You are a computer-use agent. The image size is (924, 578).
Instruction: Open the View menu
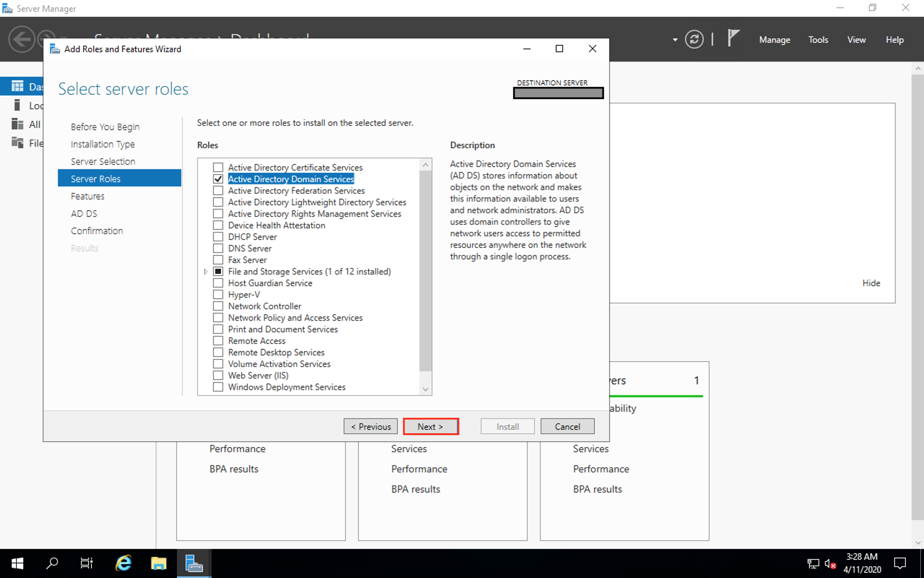coord(856,40)
